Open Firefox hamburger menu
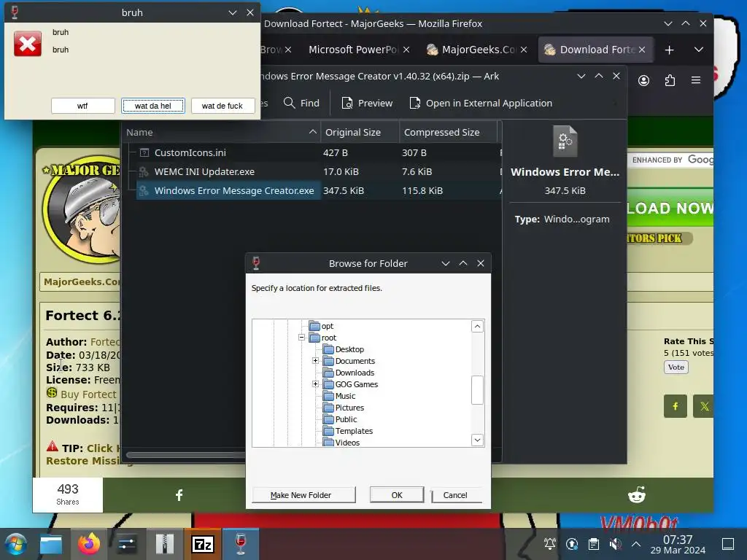Viewport: 747px width, 560px height. click(x=696, y=80)
